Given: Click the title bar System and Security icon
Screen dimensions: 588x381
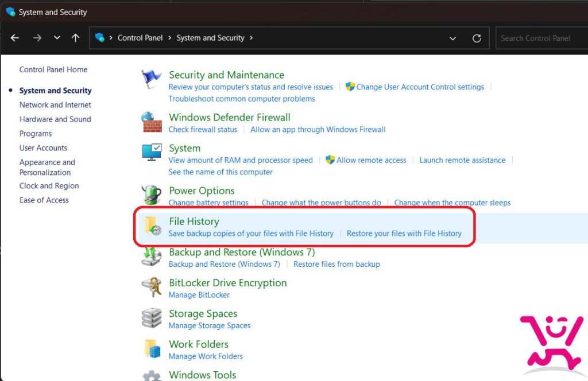Looking at the screenshot, I should pyautogui.click(x=10, y=12).
